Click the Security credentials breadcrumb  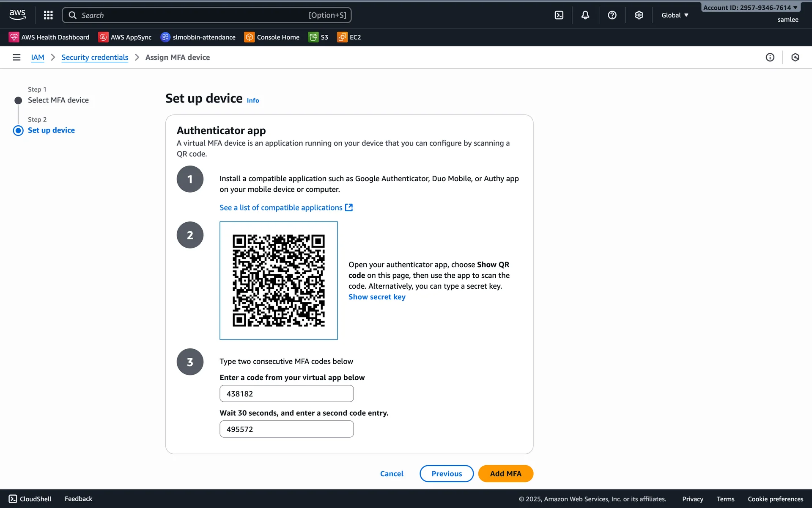[95, 57]
